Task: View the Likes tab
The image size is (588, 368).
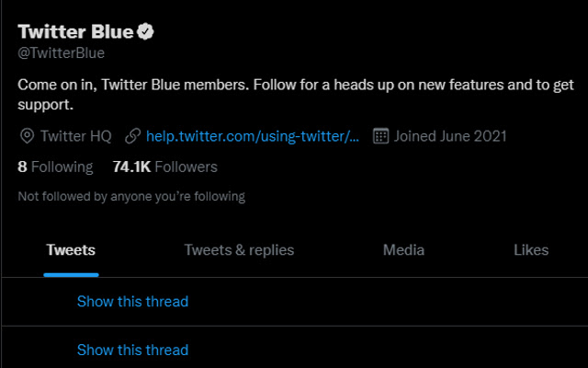Action: pos(531,250)
